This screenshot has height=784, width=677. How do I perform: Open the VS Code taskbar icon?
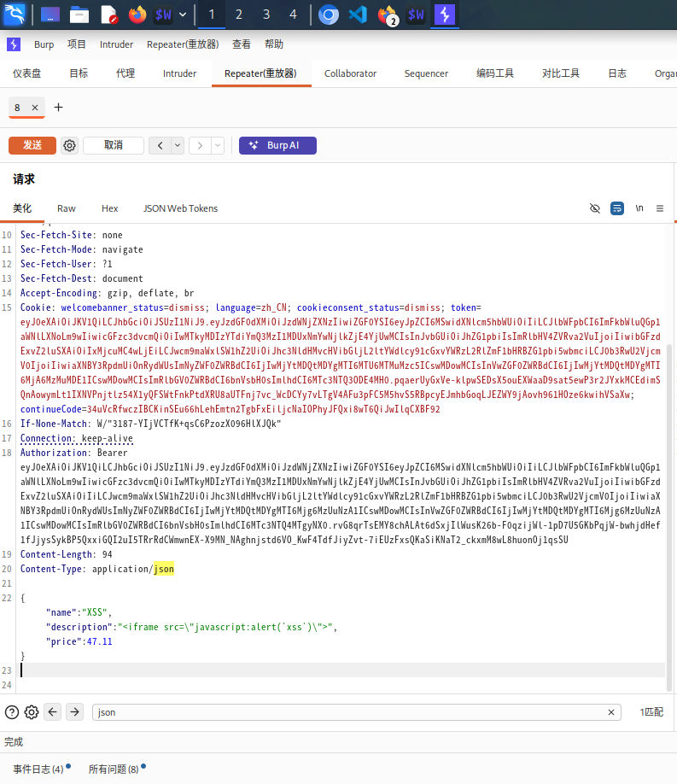(358, 15)
